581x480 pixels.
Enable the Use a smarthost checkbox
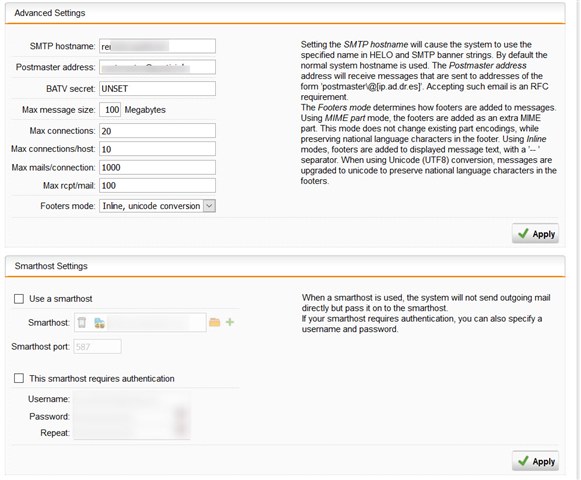tap(19, 299)
